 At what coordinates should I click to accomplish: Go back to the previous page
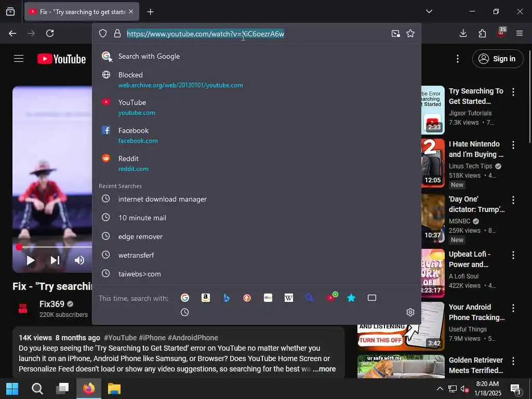(12, 33)
